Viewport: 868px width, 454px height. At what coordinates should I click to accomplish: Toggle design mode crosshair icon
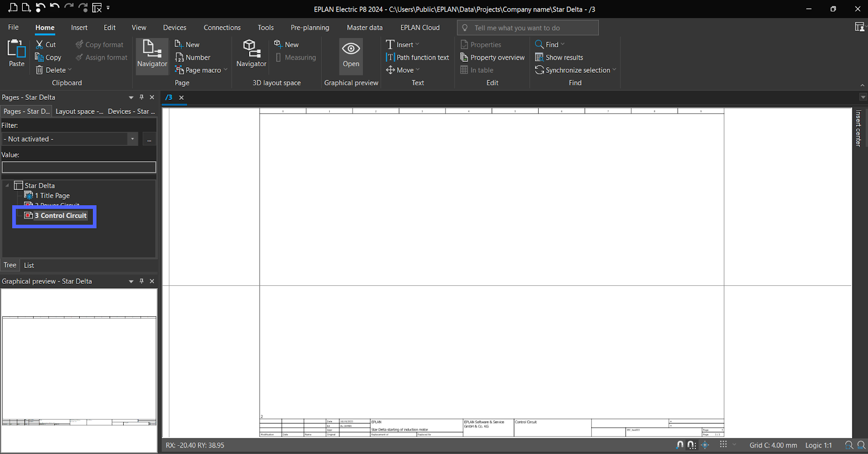click(705, 445)
